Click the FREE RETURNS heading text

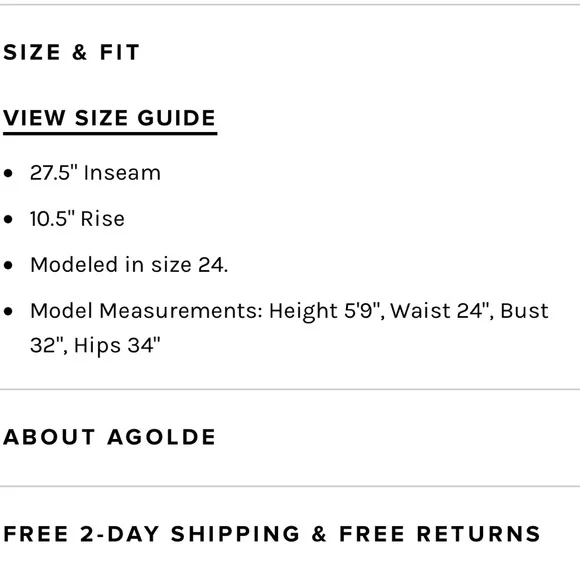click(x=440, y=534)
